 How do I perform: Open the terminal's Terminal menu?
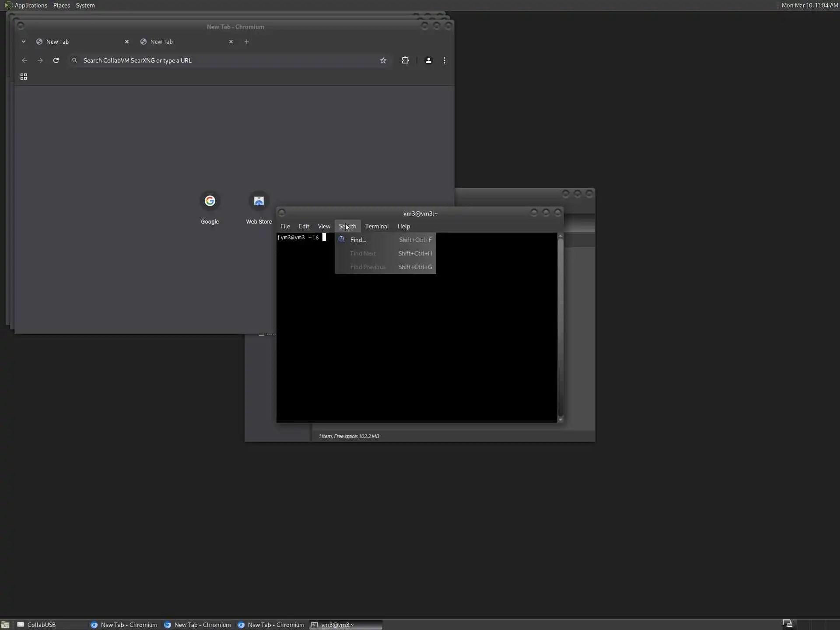[x=377, y=226]
